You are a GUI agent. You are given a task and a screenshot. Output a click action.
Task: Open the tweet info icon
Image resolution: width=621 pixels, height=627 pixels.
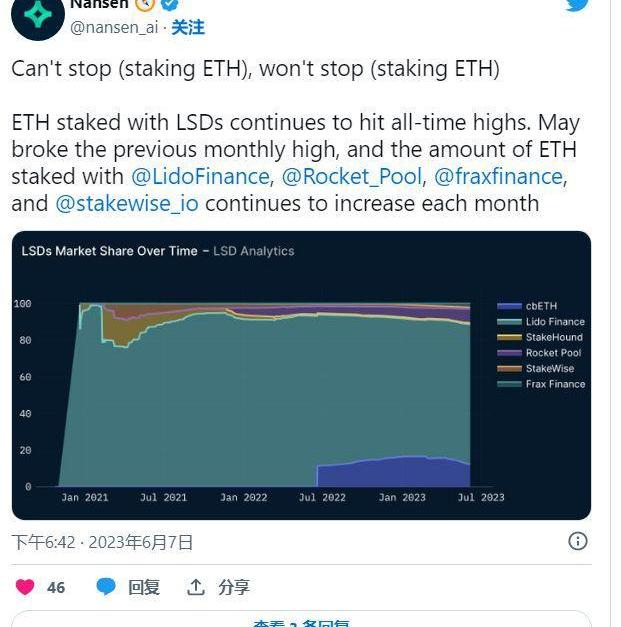pos(578,541)
